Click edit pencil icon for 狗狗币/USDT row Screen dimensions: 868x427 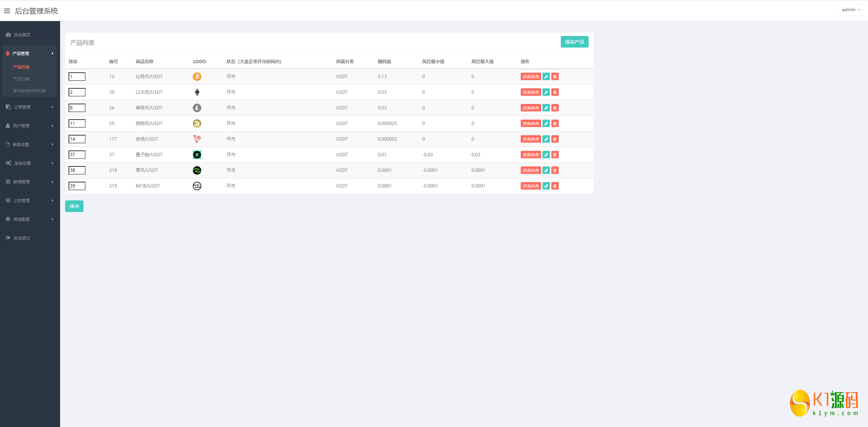546,123
